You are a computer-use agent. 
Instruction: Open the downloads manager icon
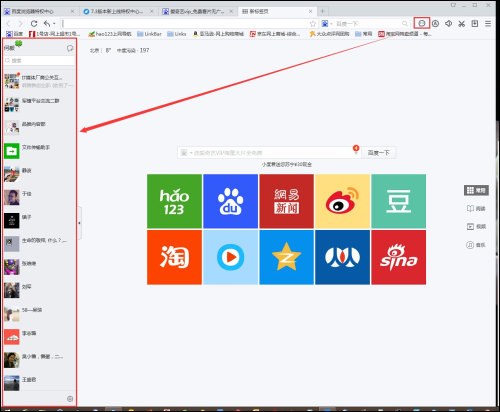(x=475, y=23)
